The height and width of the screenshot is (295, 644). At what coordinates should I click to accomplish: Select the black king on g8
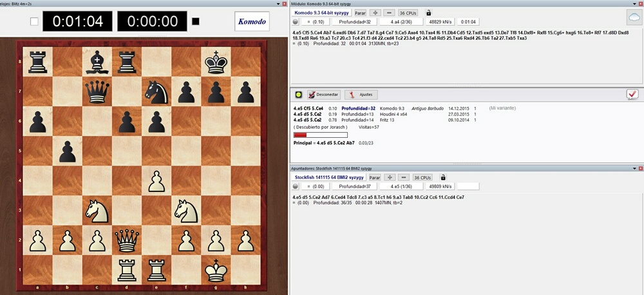[216, 62]
